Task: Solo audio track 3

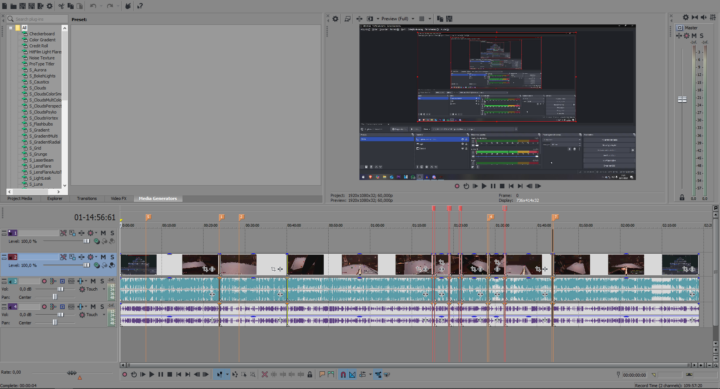Action: pos(102,281)
